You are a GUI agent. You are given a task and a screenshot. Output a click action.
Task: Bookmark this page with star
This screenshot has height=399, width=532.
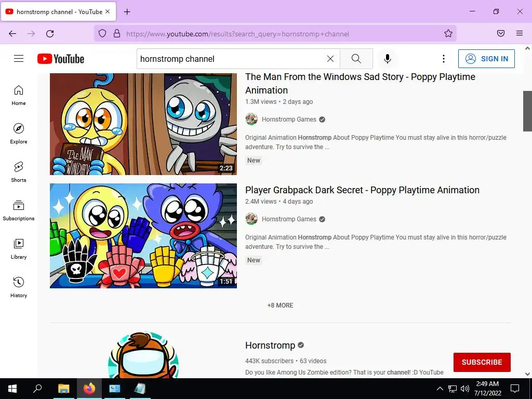click(448, 34)
